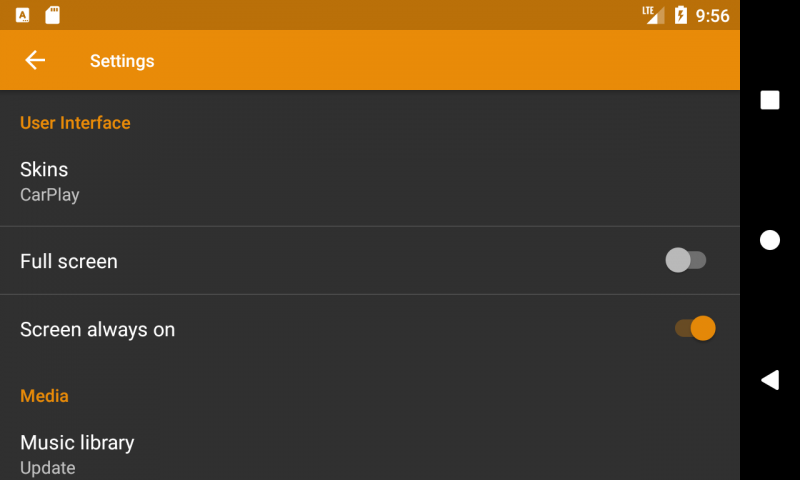
Task: Click the Media section header
Action: (x=44, y=396)
